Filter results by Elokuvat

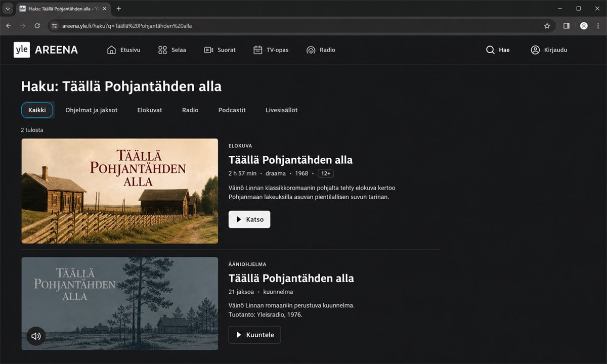point(150,110)
